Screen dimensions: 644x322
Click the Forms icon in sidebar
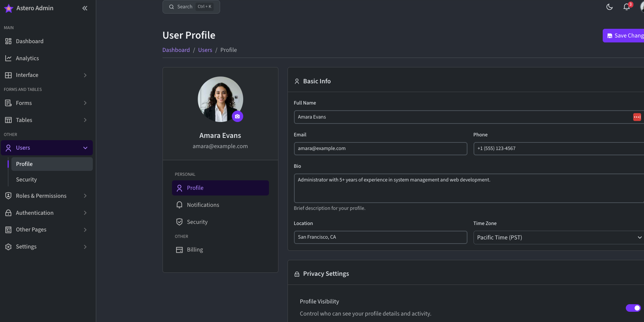8,103
